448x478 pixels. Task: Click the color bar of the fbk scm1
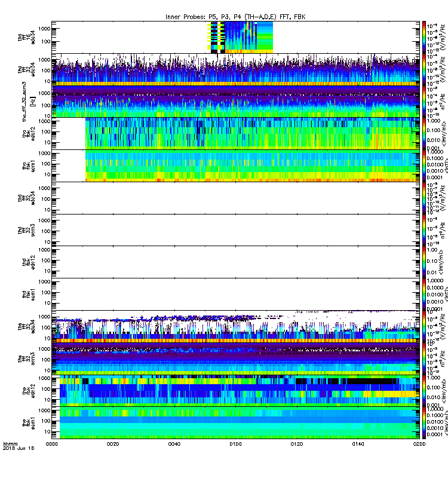[424, 423]
